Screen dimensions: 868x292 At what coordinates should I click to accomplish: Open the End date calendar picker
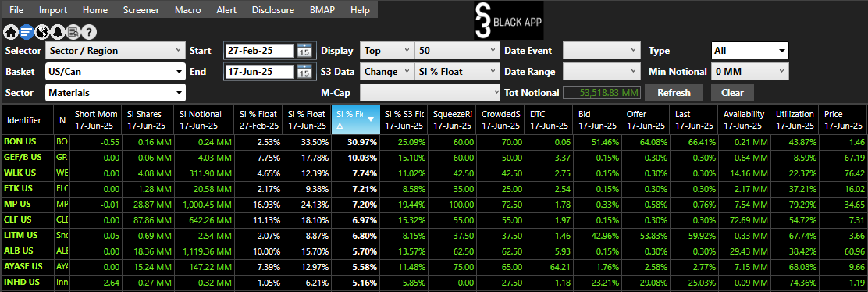click(x=304, y=72)
